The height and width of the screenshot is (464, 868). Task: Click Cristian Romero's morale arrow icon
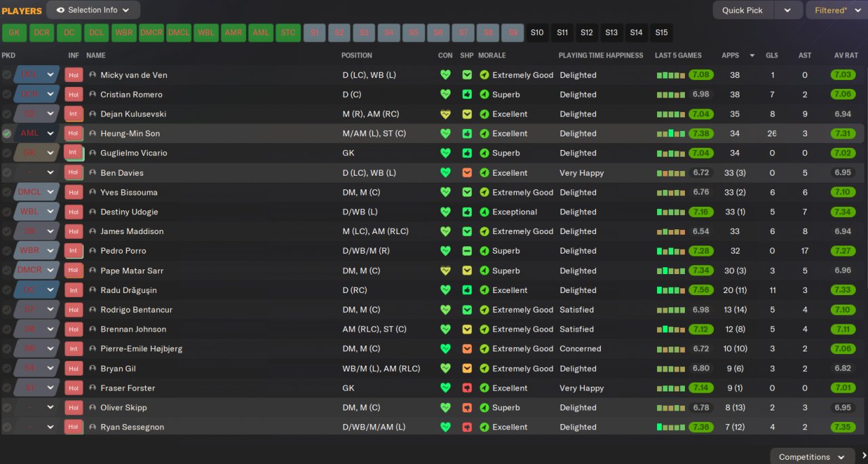tap(484, 94)
